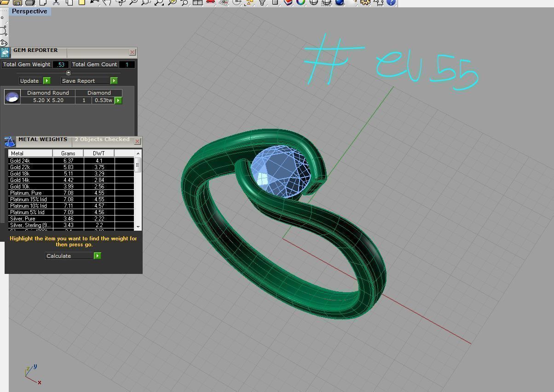Click the wireframe mesh sphere icon
The width and height of the screenshot is (554, 392).
point(327,2)
